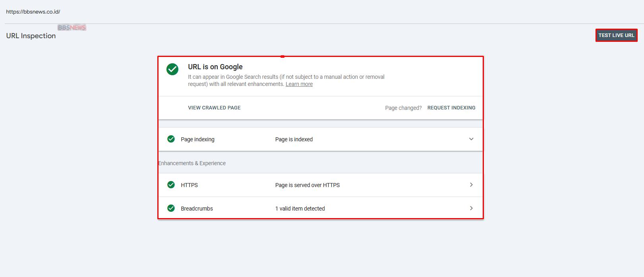
Task: Select the Breadcrumbs row label
Action: 197,209
